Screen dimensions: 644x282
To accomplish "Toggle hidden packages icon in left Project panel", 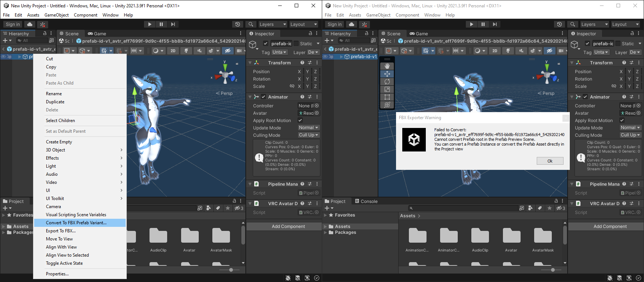I will tap(239, 208).
